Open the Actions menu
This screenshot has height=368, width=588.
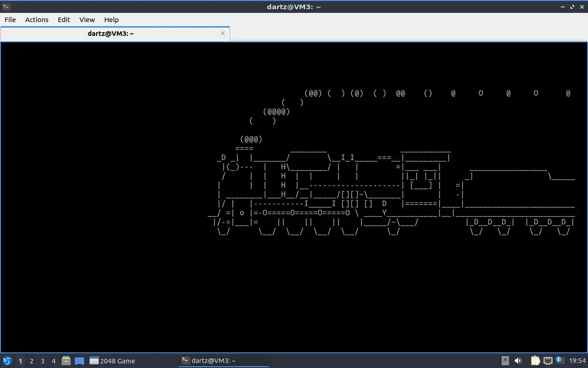pos(37,19)
